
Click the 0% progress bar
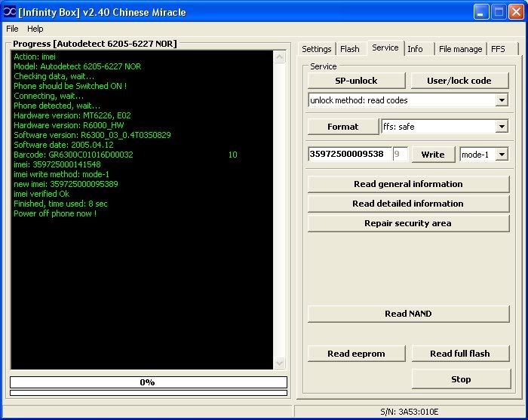click(x=149, y=382)
